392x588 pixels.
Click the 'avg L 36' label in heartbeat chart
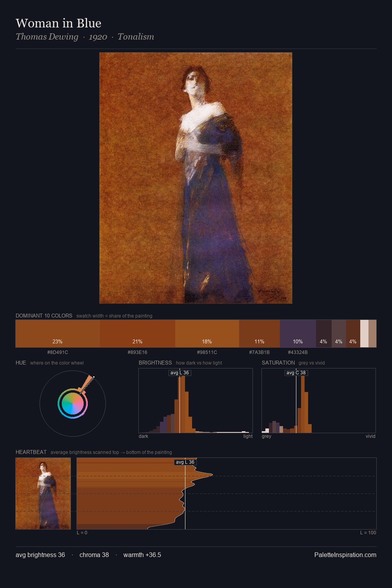point(185,462)
